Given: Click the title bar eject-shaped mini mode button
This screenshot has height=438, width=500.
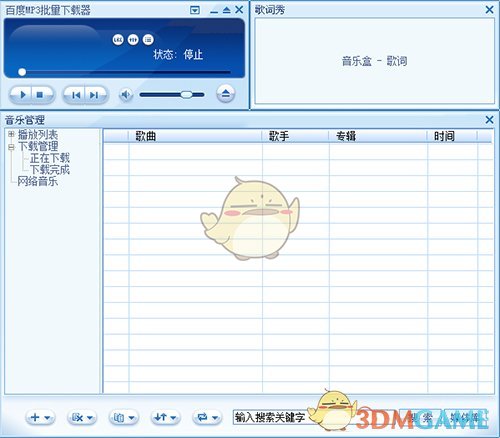Looking at the screenshot, I should 227,10.
